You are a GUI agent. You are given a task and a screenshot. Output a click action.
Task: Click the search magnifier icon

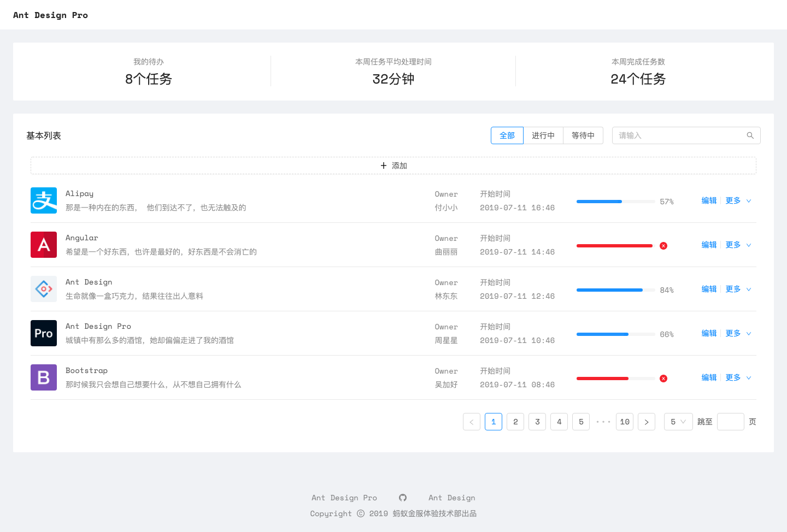coord(750,135)
